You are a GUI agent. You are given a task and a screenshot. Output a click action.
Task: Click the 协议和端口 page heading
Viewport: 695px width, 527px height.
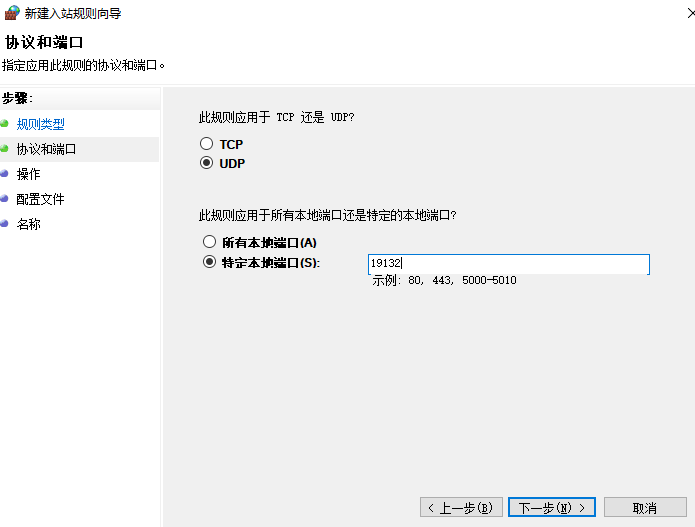click(44, 43)
